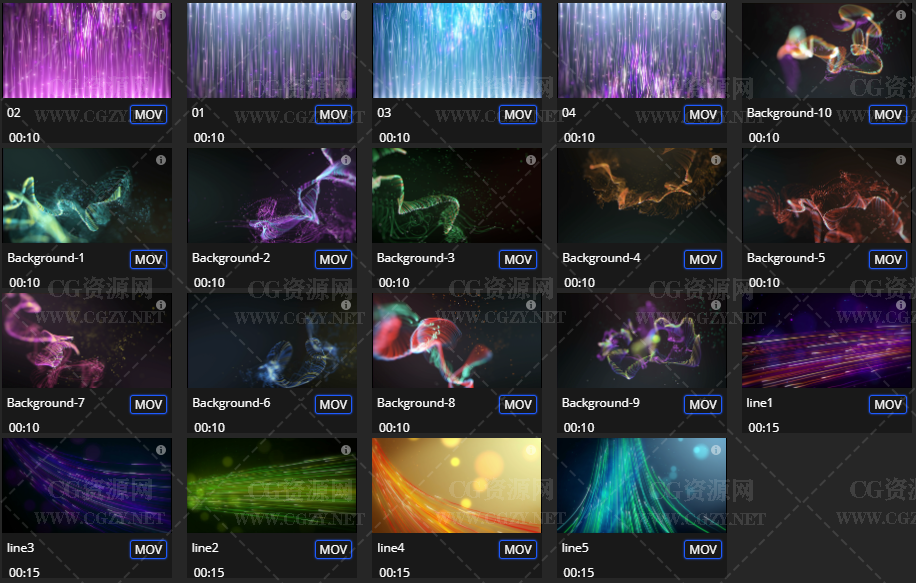Click the 04 clip title label
The image size is (916, 583).
[x=569, y=113]
